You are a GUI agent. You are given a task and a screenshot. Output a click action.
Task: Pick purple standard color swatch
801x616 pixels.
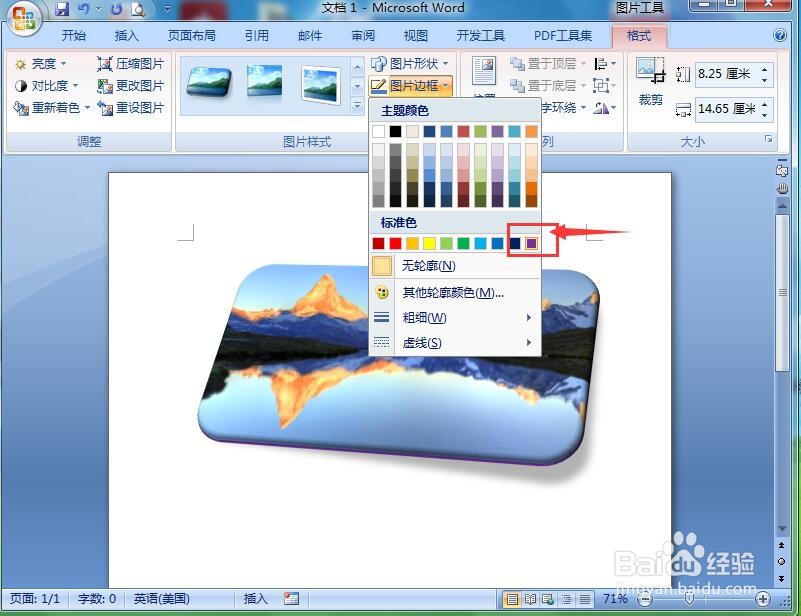531,243
